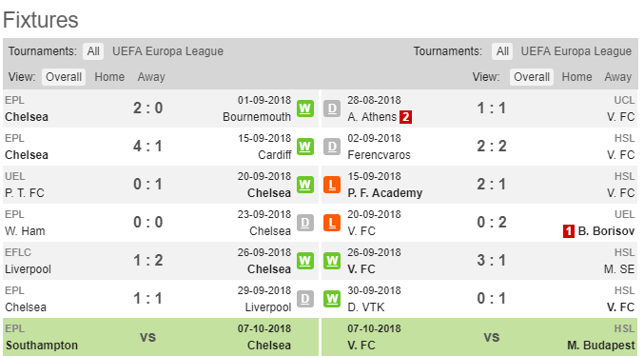This screenshot has height=356, width=644.
Task: Click the orange L icon for V. FC vs B. Borisov
Action: point(332,223)
